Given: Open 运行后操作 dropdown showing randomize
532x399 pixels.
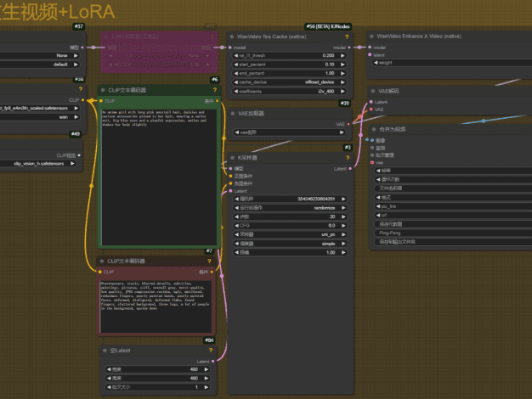Looking at the screenshot, I should 290,208.
